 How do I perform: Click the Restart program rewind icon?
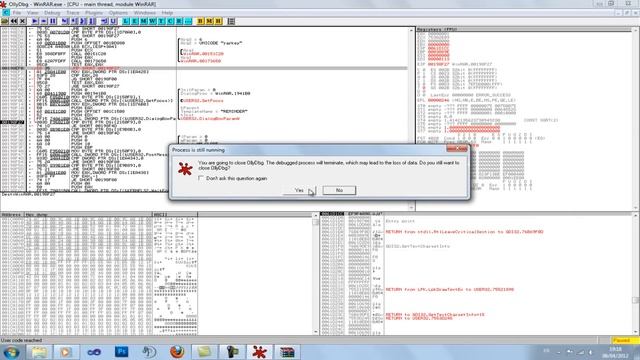[x=14, y=21]
